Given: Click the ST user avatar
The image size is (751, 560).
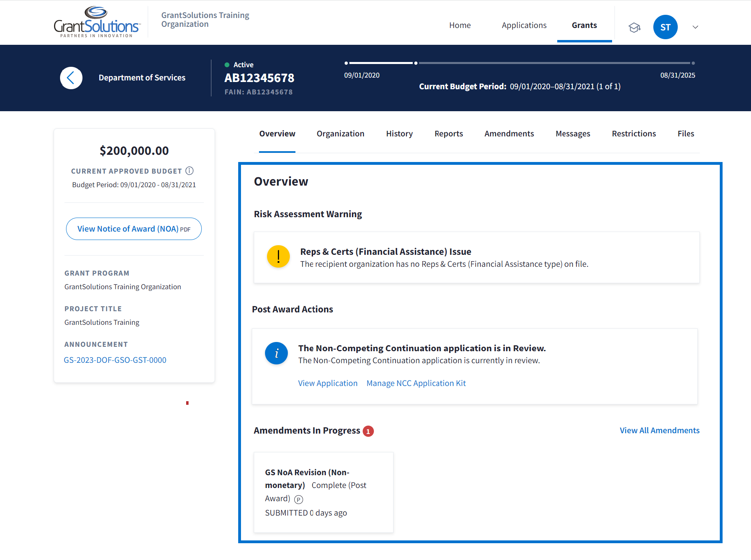Looking at the screenshot, I should tap(665, 27).
